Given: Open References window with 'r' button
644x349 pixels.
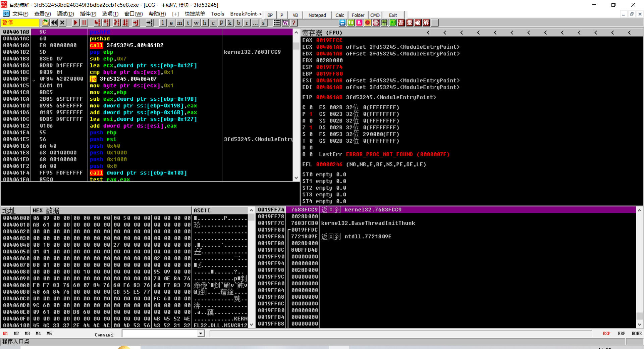Looking at the screenshot, I should point(247,22).
